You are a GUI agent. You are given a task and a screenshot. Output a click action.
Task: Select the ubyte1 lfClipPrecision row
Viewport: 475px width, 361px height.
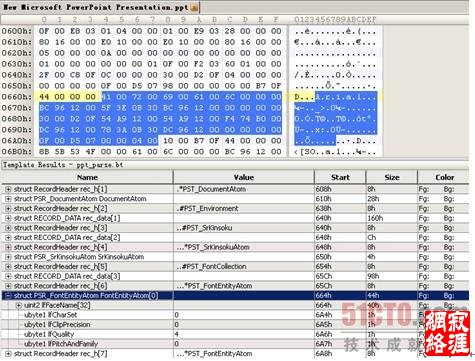(x=235, y=325)
